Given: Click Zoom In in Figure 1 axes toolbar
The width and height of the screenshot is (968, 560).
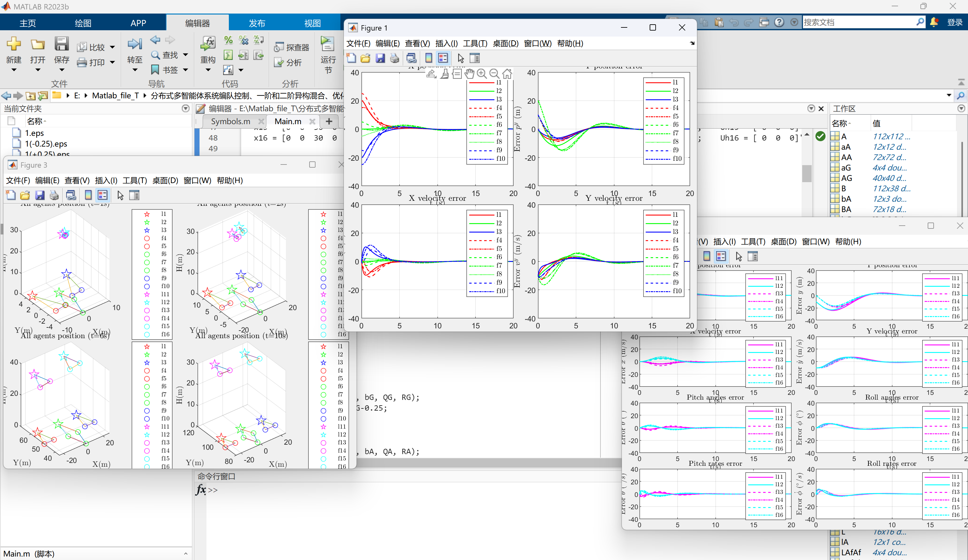Looking at the screenshot, I should click(481, 74).
